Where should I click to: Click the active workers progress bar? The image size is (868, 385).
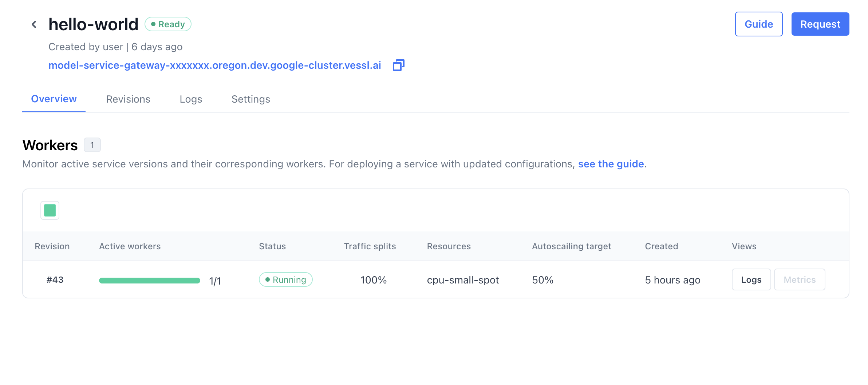(x=150, y=281)
